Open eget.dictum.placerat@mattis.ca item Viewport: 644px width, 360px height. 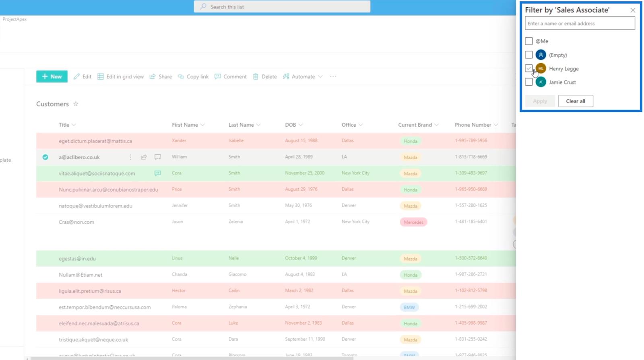[x=95, y=141]
